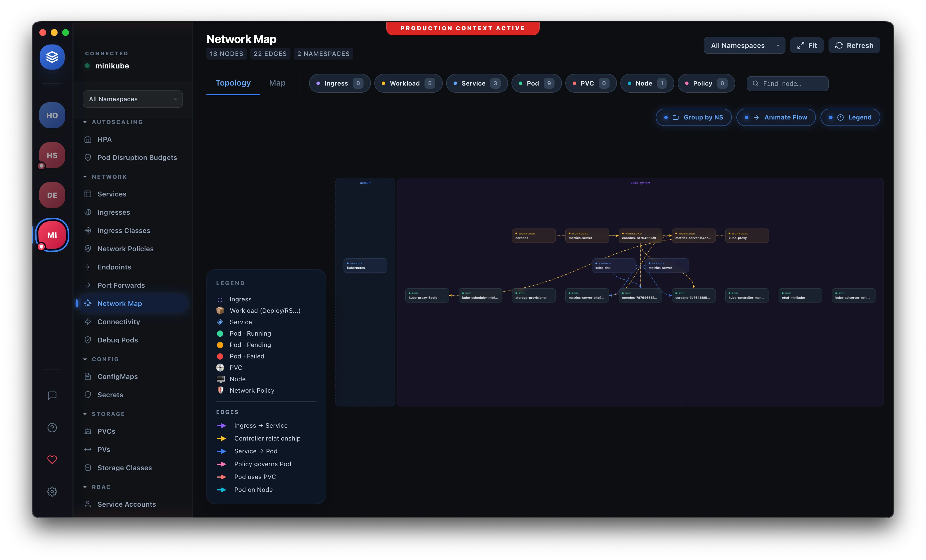
Task: Toggle the Animate Flow option
Action: point(776,117)
